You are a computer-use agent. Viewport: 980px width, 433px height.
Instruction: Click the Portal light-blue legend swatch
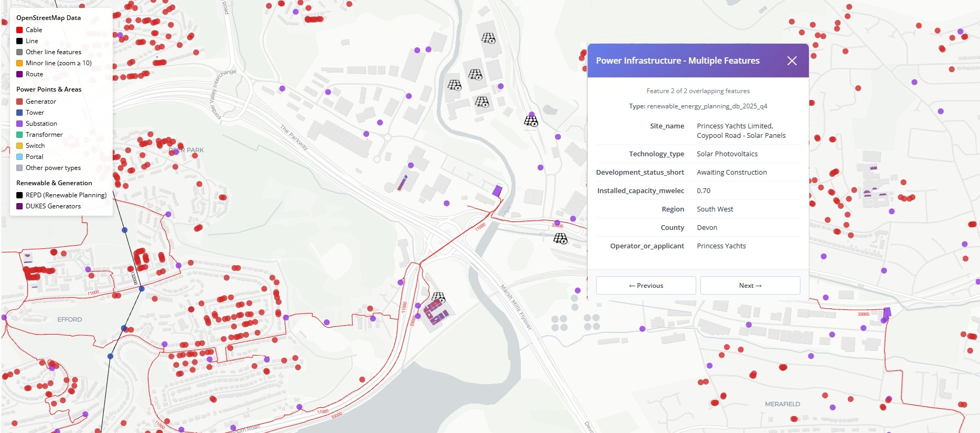[19, 157]
